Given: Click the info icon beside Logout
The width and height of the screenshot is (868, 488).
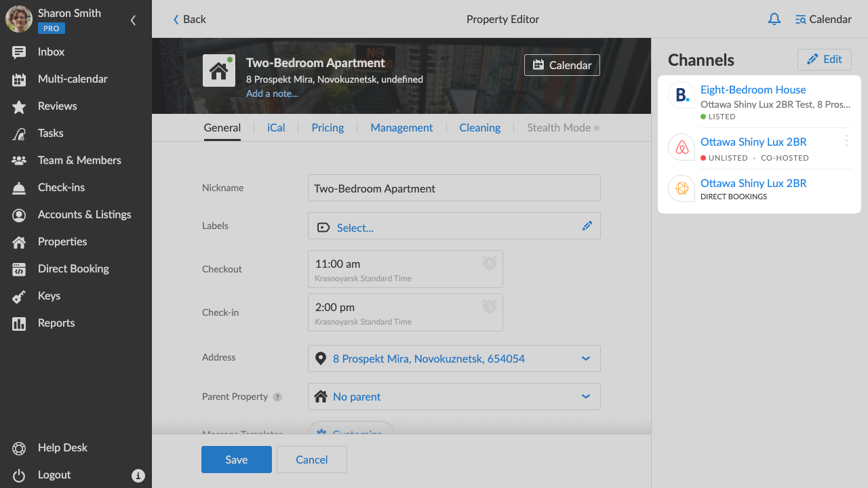Looking at the screenshot, I should [x=138, y=475].
